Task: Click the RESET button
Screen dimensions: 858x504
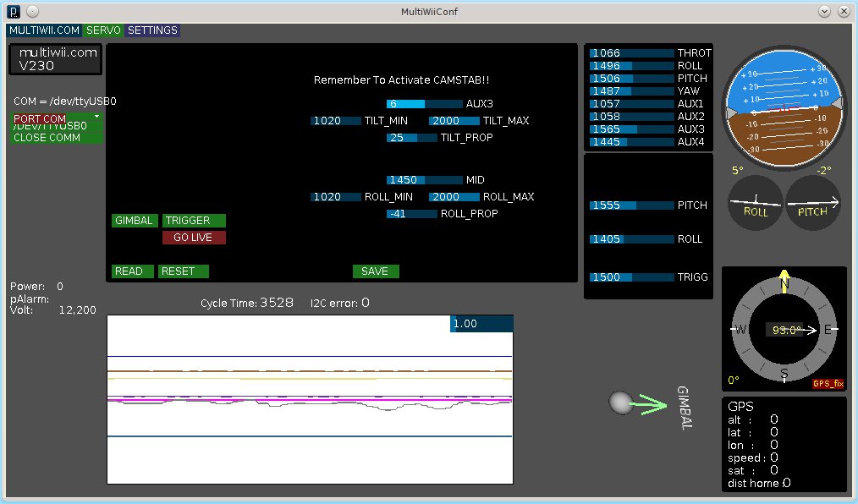Action: click(x=184, y=271)
